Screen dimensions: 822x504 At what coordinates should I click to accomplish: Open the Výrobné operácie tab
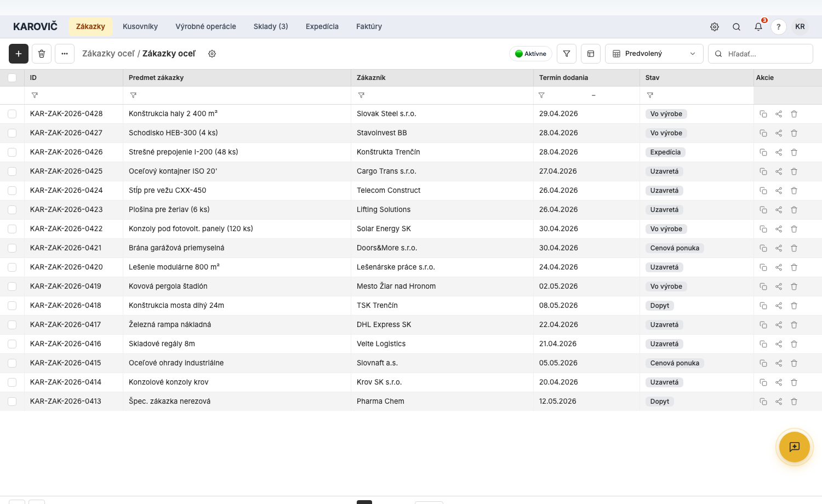206,26
